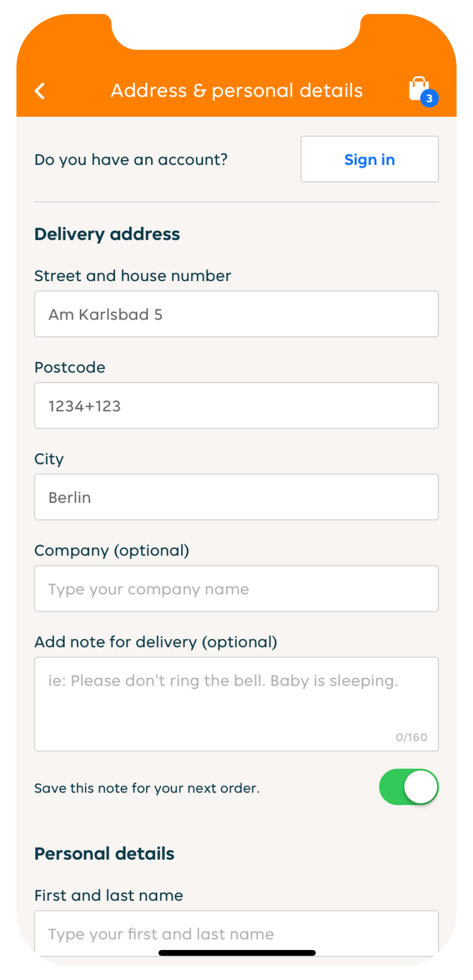Tap the Personal details heading
This screenshot has width=473, height=980.
104,853
